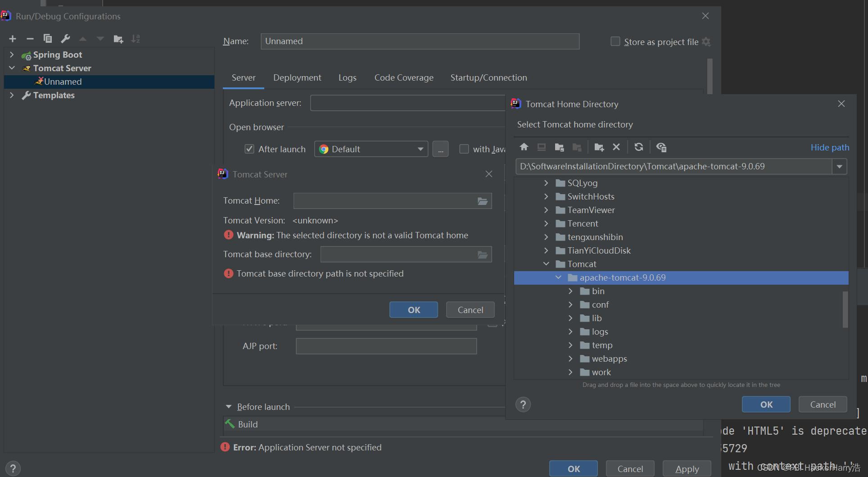Open help in Tomcat Home Directory dialog
The height and width of the screenshot is (477, 868).
(x=523, y=404)
